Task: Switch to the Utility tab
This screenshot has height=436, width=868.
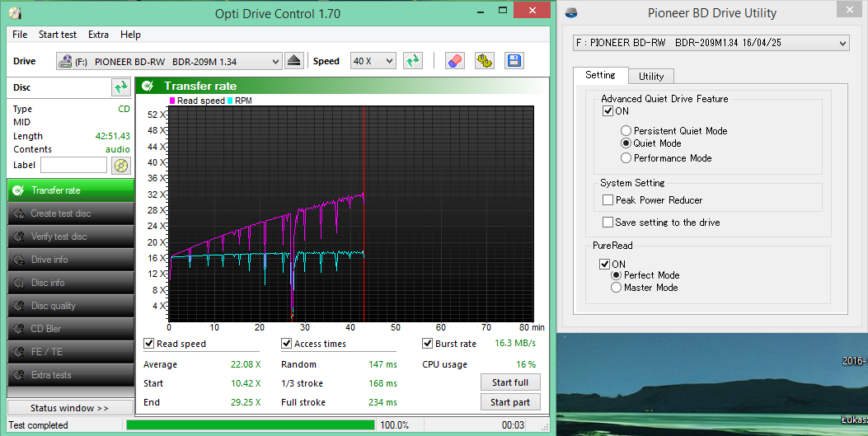Action: 651,77
